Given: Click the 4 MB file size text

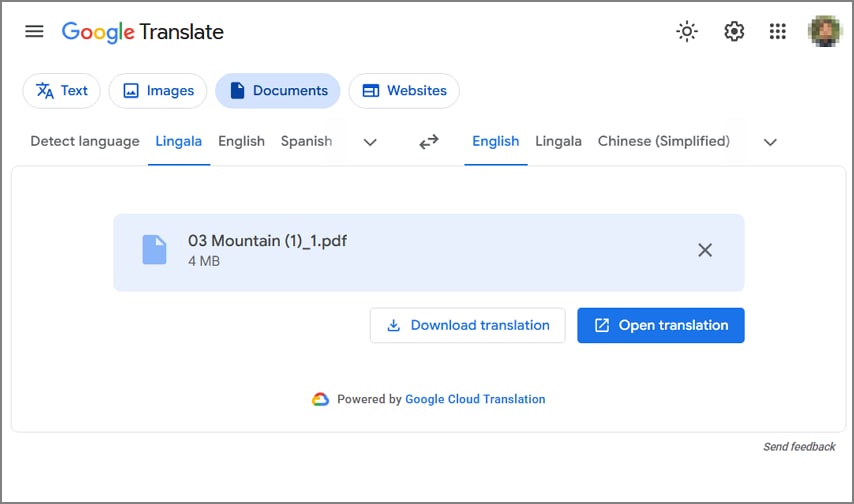Looking at the screenshot, I should pos(204,262).
